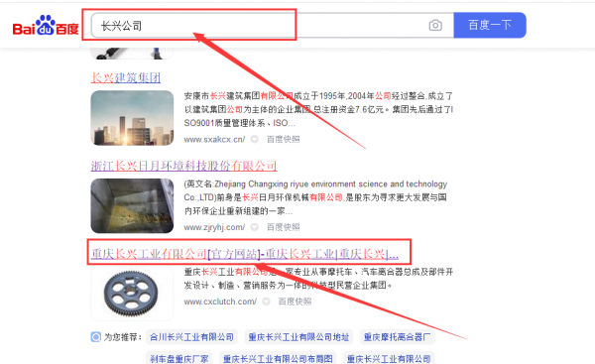Open 百度快照 for www.zjryhj.com result
This screenshot has height=364, width=595.
point(283,227)
